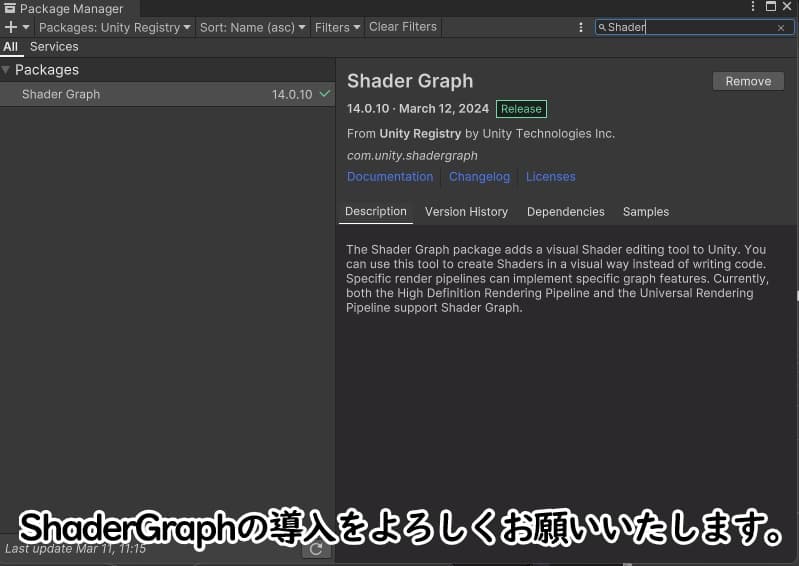Screen dimensions: 799x566
Task: Click the magnifier search icon
Action: [602, 28]
